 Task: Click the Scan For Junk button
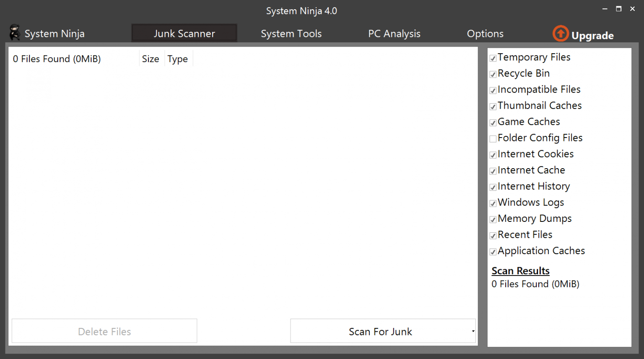(x=380, y=331)
